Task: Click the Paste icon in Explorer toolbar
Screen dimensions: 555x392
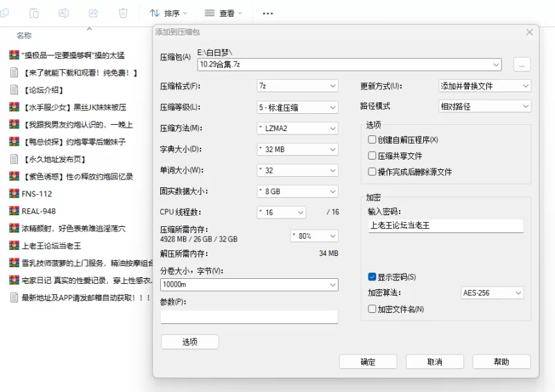Action: point(34,13)
